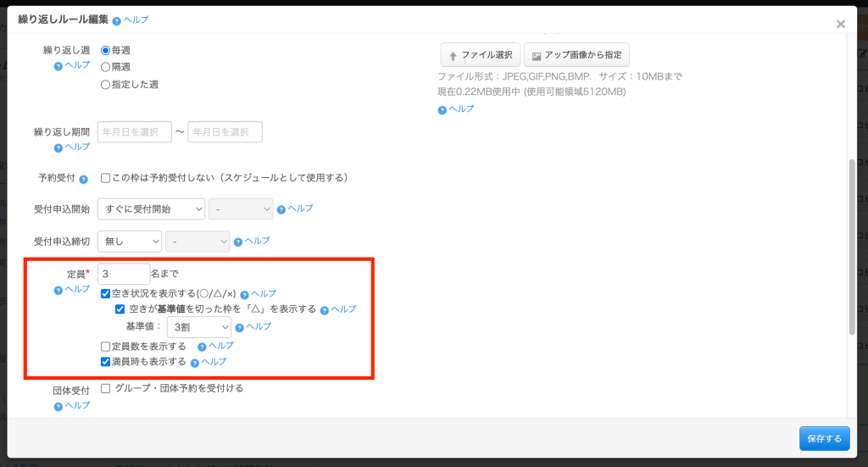
Task: Open help icon below file size info
Action: tap(442, 109)
